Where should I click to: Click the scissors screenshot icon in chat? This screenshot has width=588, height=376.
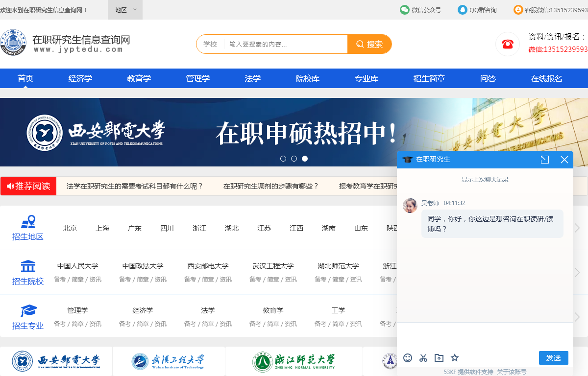tap(423, 358)
